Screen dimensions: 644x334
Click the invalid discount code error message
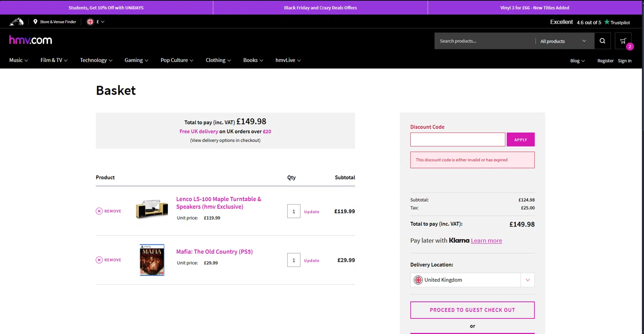click(472, 160)
